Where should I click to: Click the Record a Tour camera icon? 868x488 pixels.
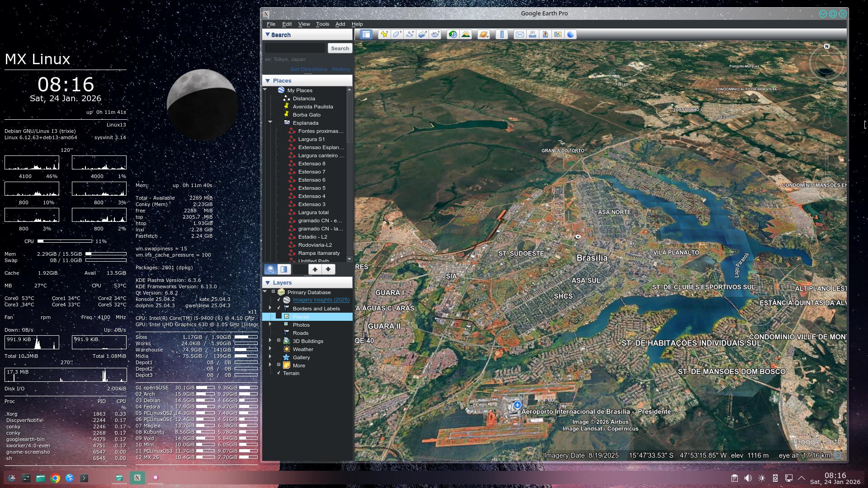(x=435, y=34)
